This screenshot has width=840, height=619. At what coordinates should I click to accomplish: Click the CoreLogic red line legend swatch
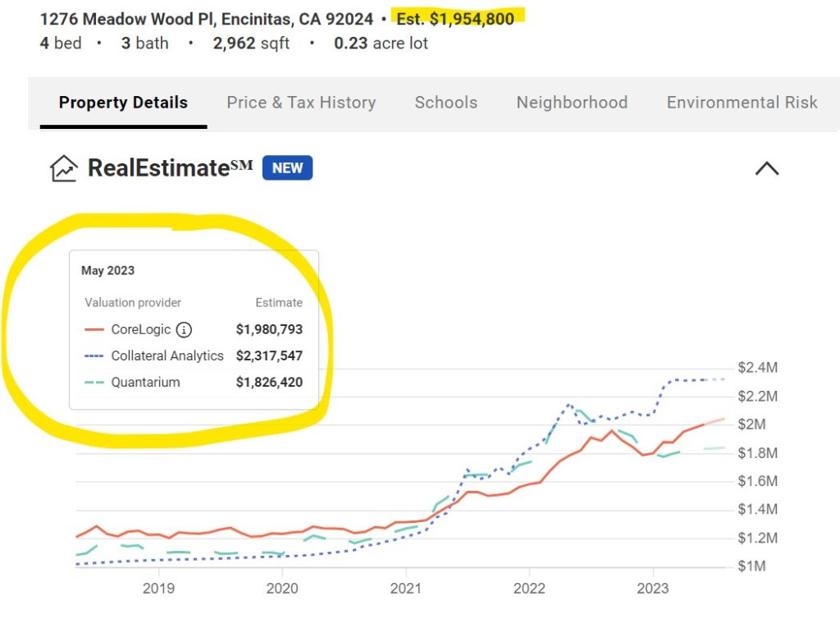click(94, 329)
